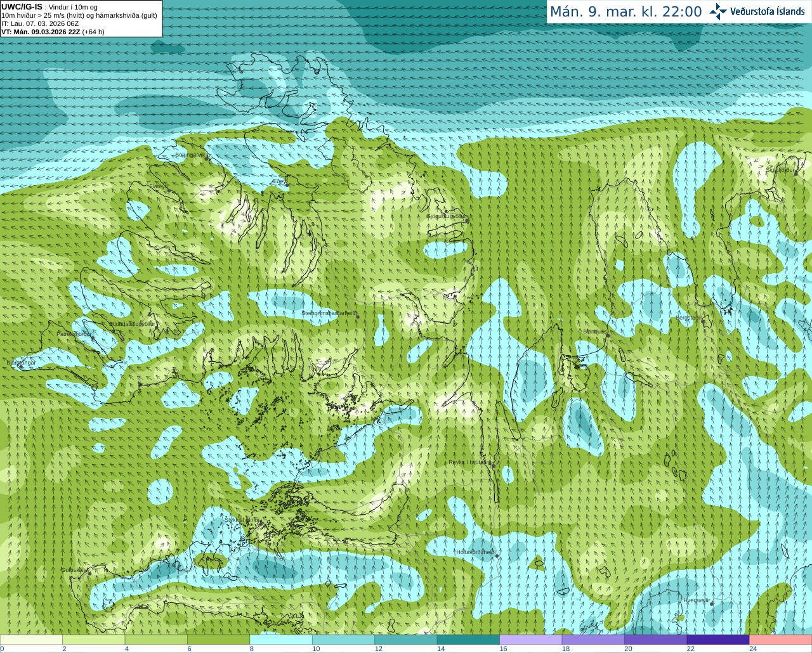This screenshot has width=812, height=653.
Task: Click the legend tick label '22'
Action: click(x=690, y=649)
